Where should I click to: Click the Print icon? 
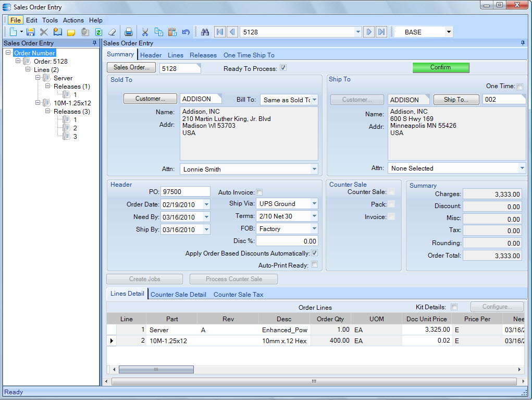click(129, 32)
